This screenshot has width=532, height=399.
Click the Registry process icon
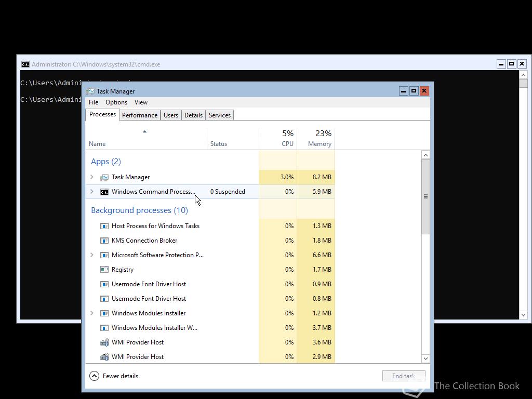coord(104,270)
